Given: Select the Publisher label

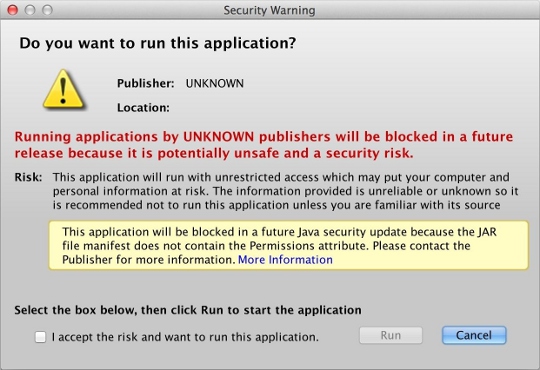Looking at the screenshot, I should click(146, 83).
